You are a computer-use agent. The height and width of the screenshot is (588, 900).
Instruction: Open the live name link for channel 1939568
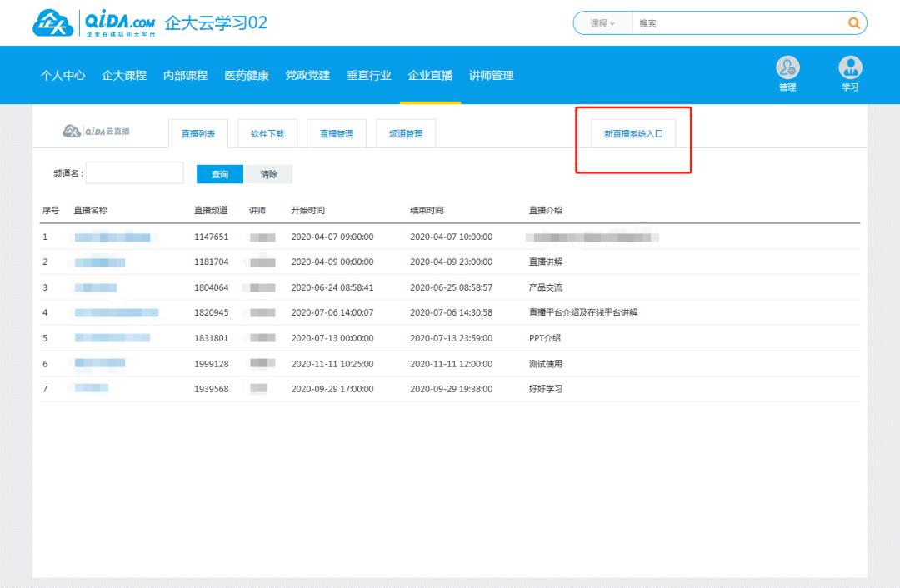click(92, 388)
